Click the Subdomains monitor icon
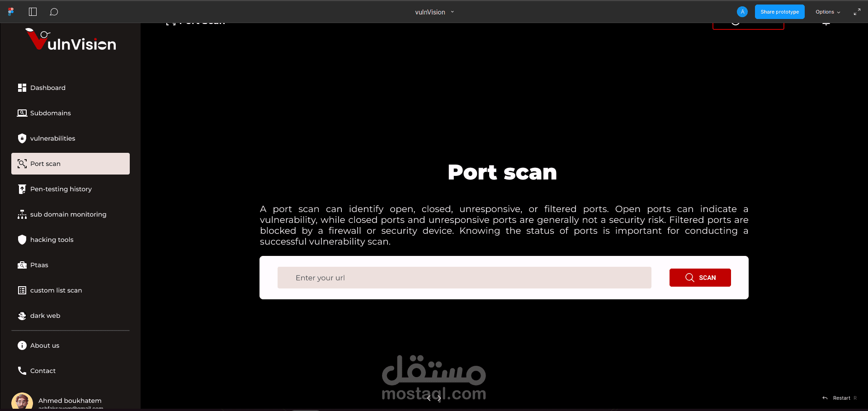Image resolution: width=868 pixels, height=411 pixels. pos(22,113)
